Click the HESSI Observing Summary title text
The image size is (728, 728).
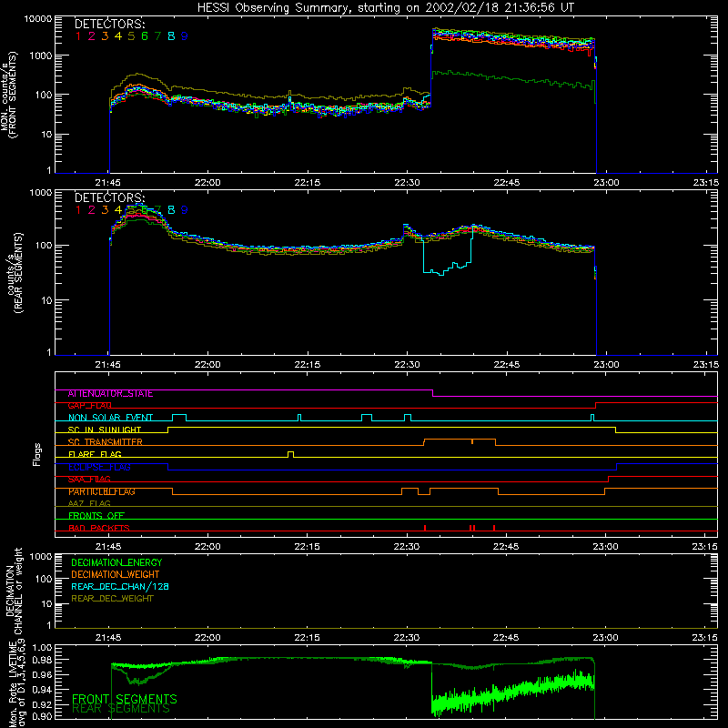pyautogui.click(x=385, y=7)
